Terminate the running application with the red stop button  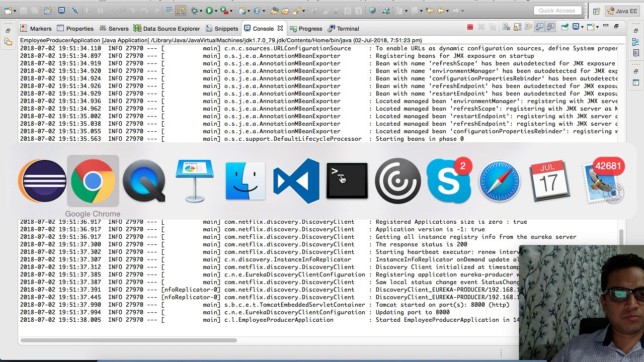click(x=470, y=27)
